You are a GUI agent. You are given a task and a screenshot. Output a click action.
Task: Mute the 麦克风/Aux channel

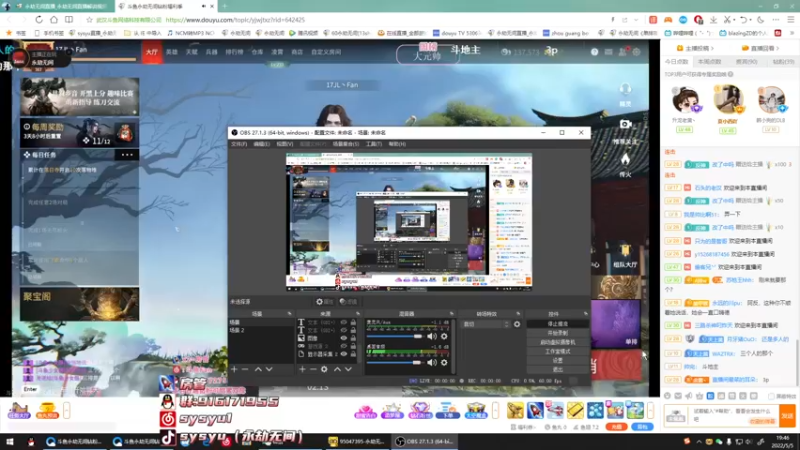432,336
